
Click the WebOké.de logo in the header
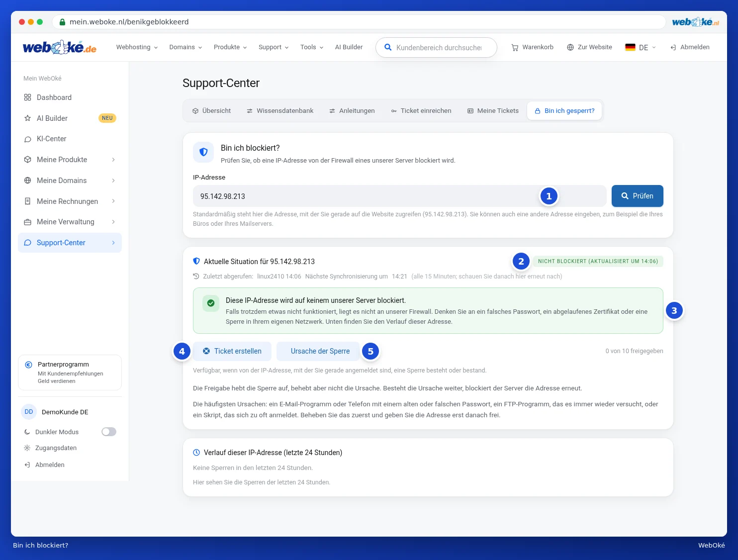[60, 47]
